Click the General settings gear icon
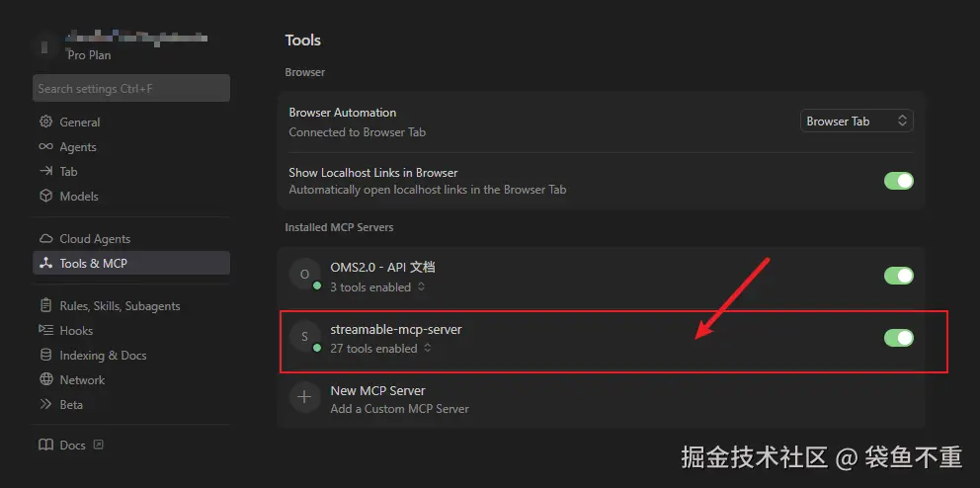 click(45, 122)
